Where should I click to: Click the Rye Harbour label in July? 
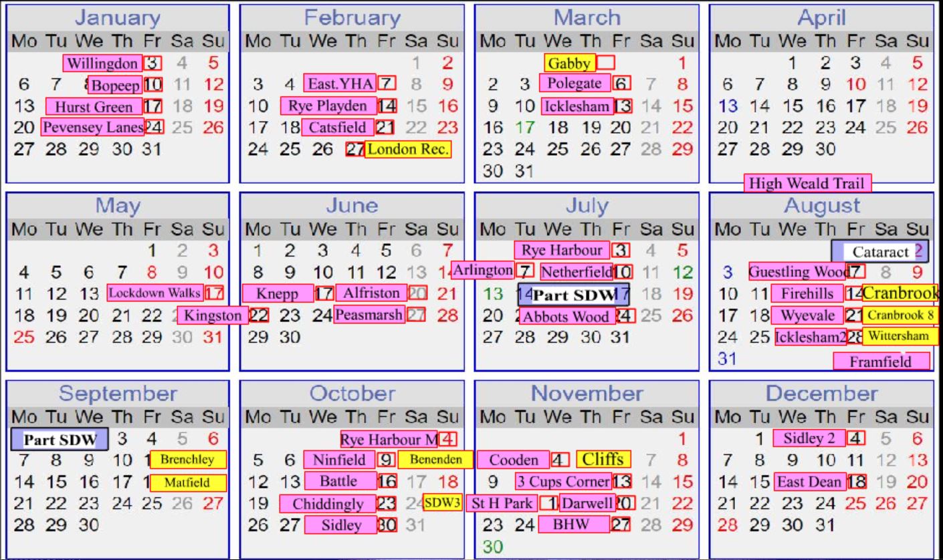point(562,250)
